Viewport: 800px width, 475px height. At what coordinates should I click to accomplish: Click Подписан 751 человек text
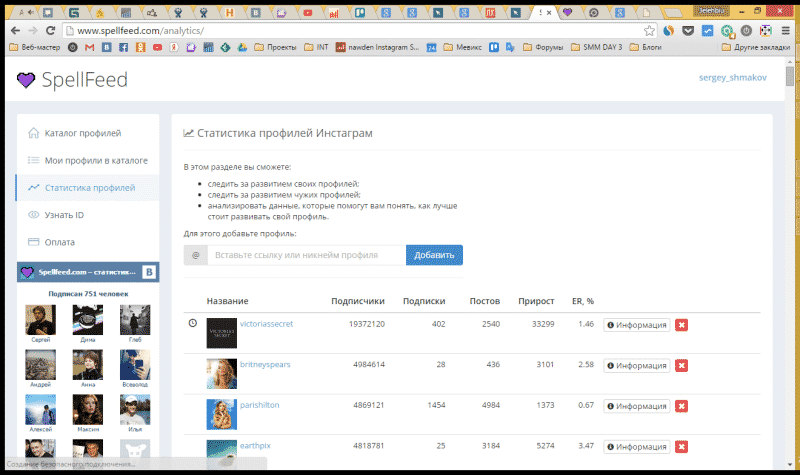[x=88, y=294]
